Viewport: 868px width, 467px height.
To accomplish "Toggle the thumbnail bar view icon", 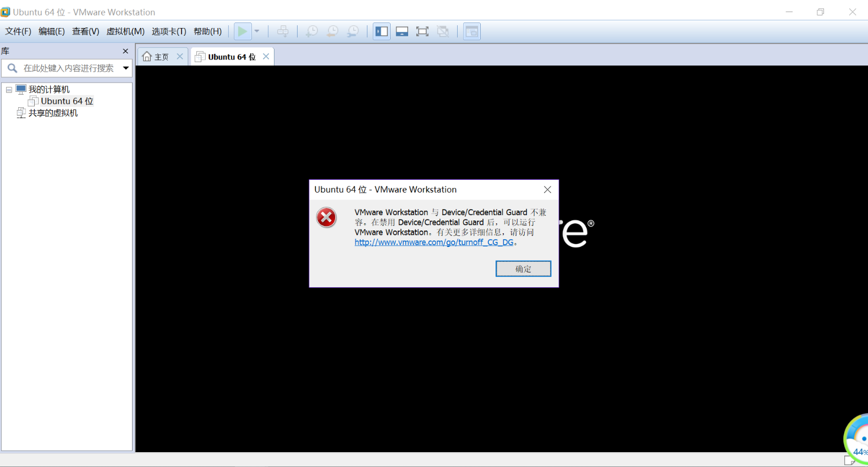I will (x=402, y=31).
